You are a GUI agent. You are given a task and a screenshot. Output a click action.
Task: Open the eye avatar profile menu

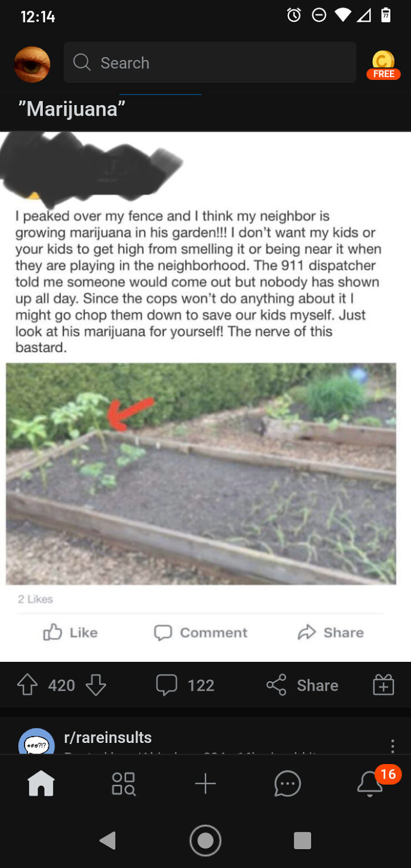(32, 64)
